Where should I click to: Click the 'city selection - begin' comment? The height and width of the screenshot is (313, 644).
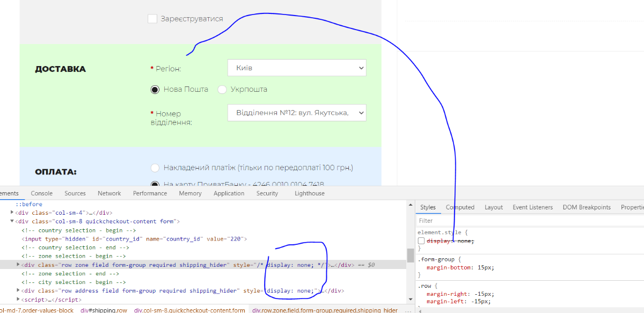tap(74, 282)
